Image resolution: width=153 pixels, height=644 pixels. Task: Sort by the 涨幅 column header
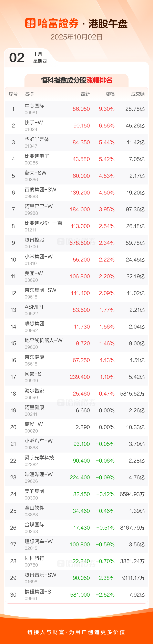click(x=110, y=94)
